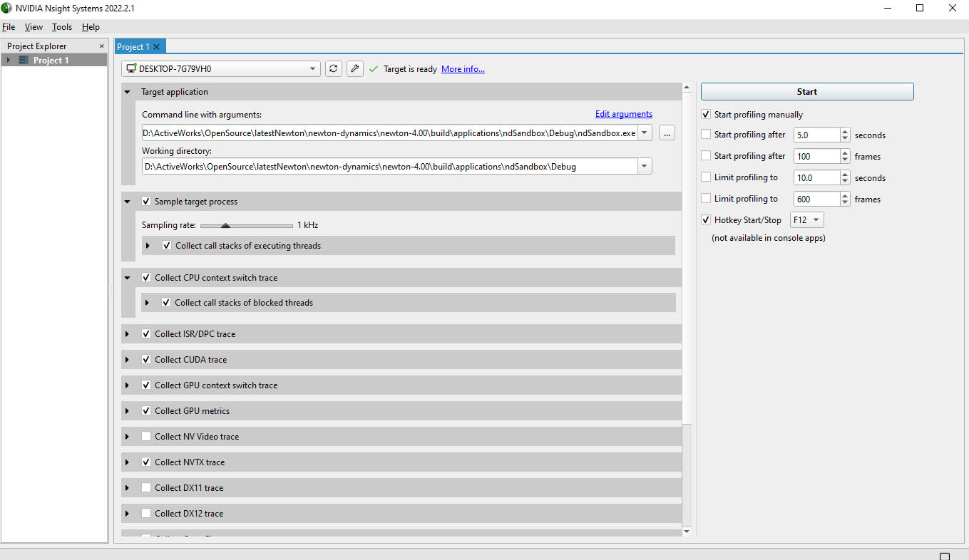Expand the Collect DX12 trace section
969x560 pixels.
point(128,514)
